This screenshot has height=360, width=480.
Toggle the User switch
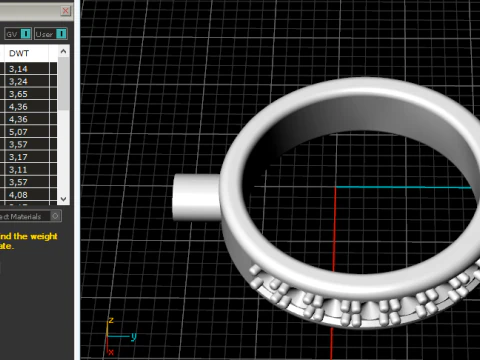51,34
